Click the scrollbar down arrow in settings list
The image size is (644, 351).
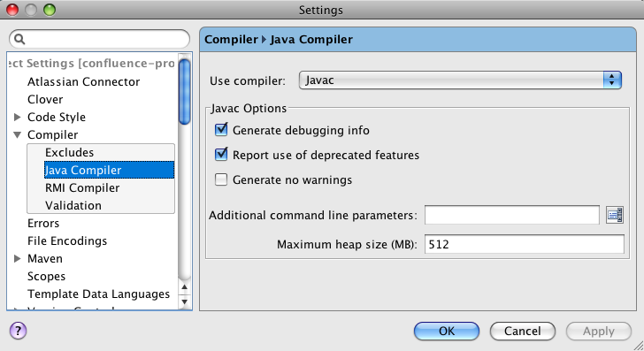tap(184, 301)
